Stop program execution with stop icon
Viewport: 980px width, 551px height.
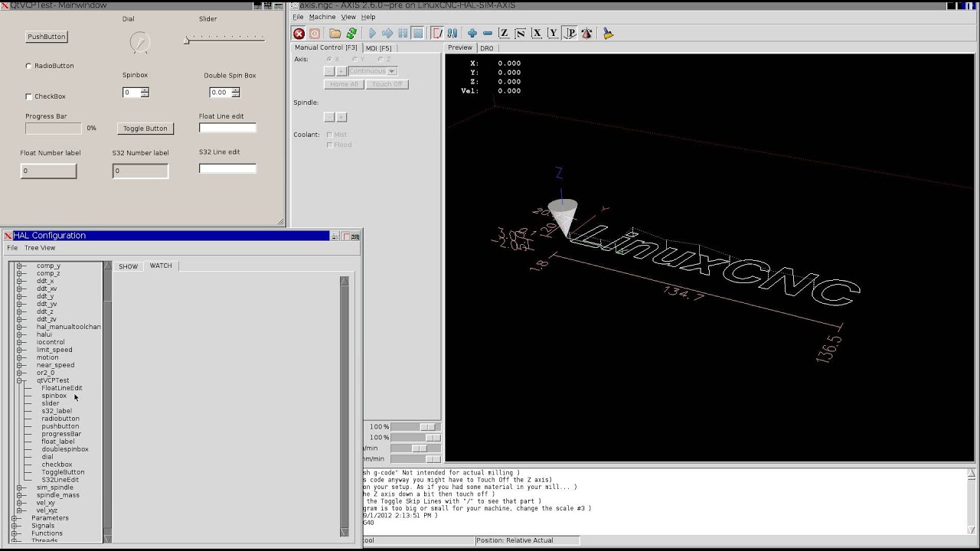(418, 34)
